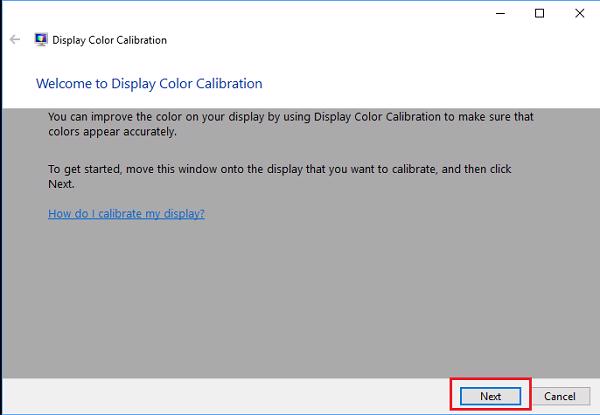Click the empty gray area of the wizard
This screenshot has height=415, width=600.
(300, 300)
